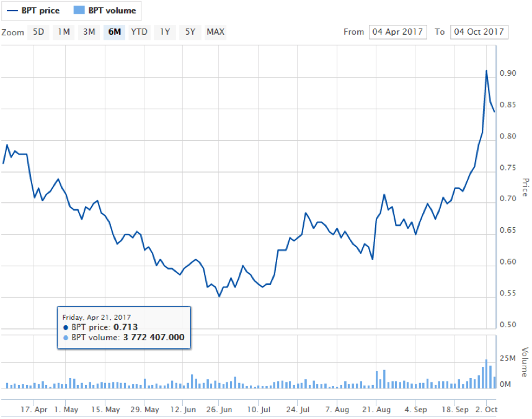Set zoom to 3M
The image size is (532, 419).
click(x=89, y=32)
